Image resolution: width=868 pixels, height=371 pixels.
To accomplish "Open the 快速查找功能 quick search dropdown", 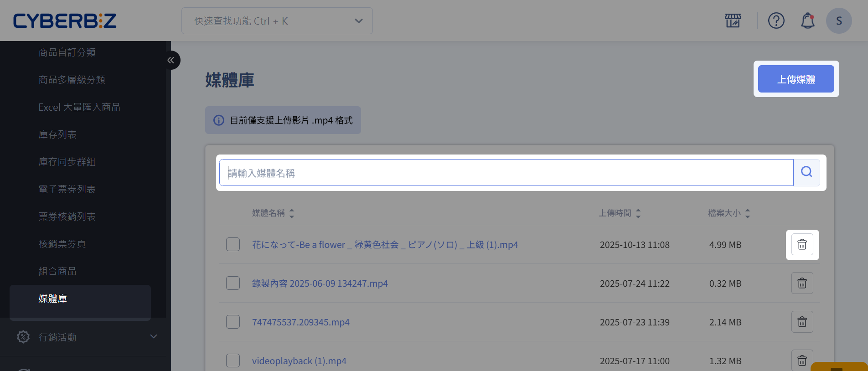I will [x=277, y=21].
